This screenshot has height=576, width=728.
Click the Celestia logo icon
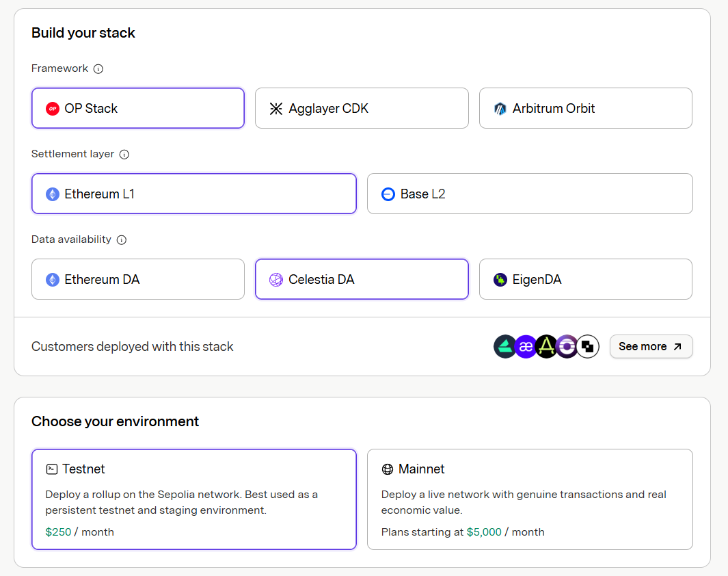pos(276,279)
